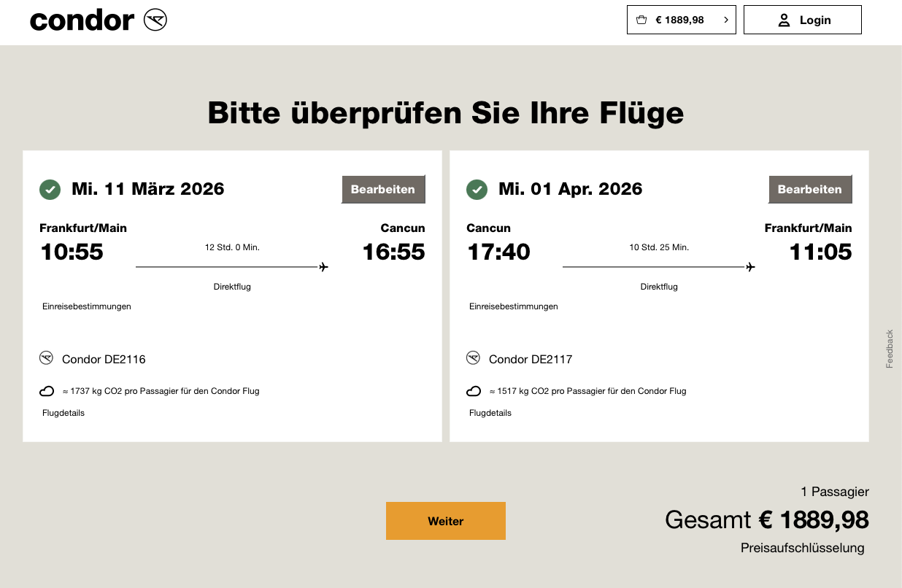Open the vertical Feedback tab
This screenshot has width=902, height=588.
(x=890, y=349)
